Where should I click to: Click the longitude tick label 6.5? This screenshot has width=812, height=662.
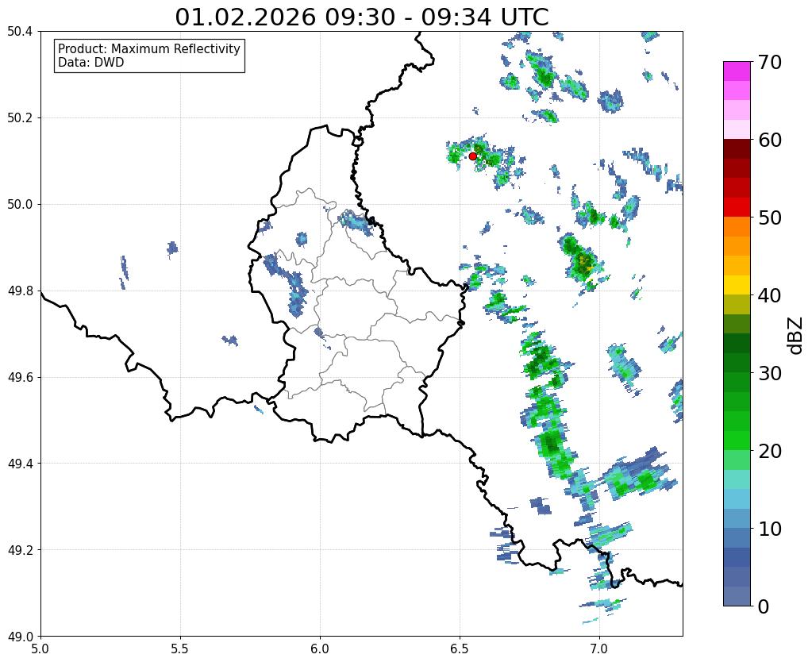click(460, 649)
